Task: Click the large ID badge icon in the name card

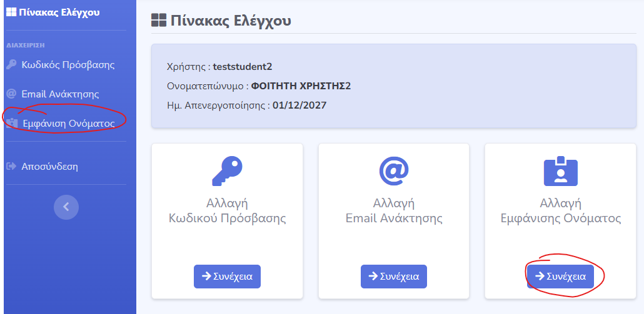Action: pos(560,171)
